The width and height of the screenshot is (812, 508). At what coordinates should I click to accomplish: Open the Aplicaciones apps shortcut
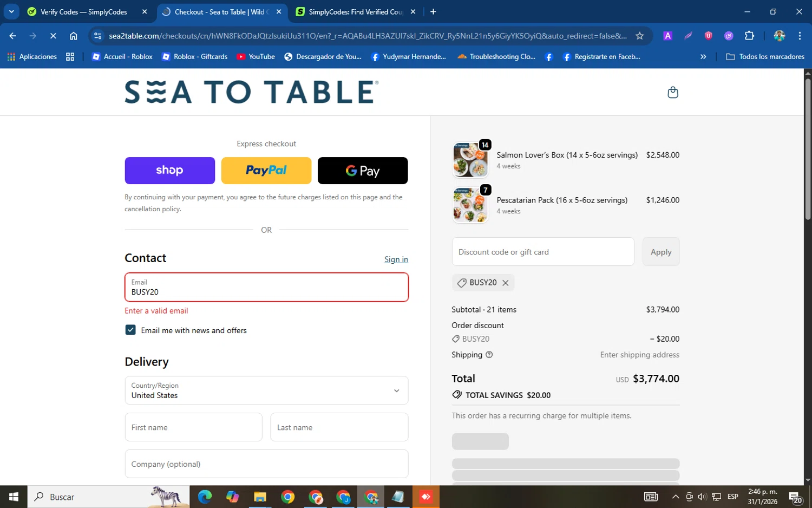pyautogui.click(x=32, y=56)
